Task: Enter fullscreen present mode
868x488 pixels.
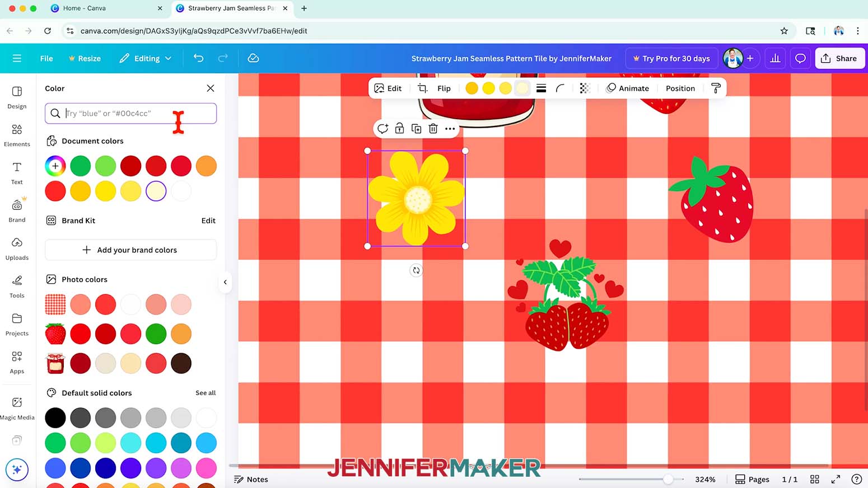Action: coord(836,479)
